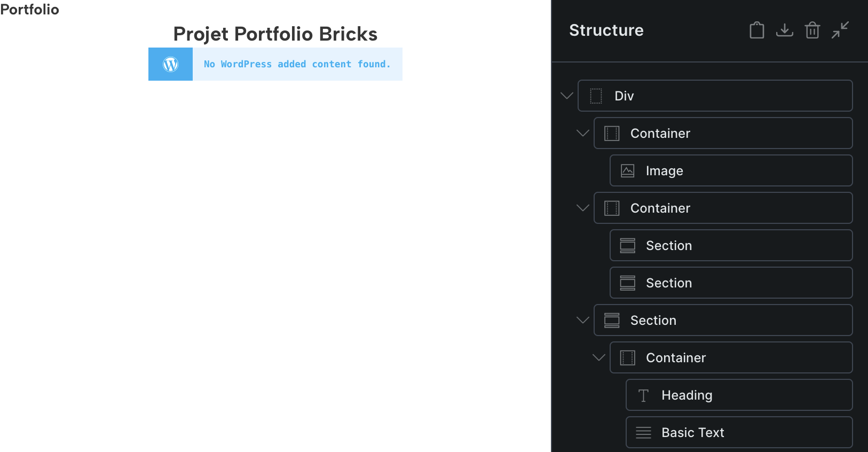Collapse the Div element chevron

567,96
